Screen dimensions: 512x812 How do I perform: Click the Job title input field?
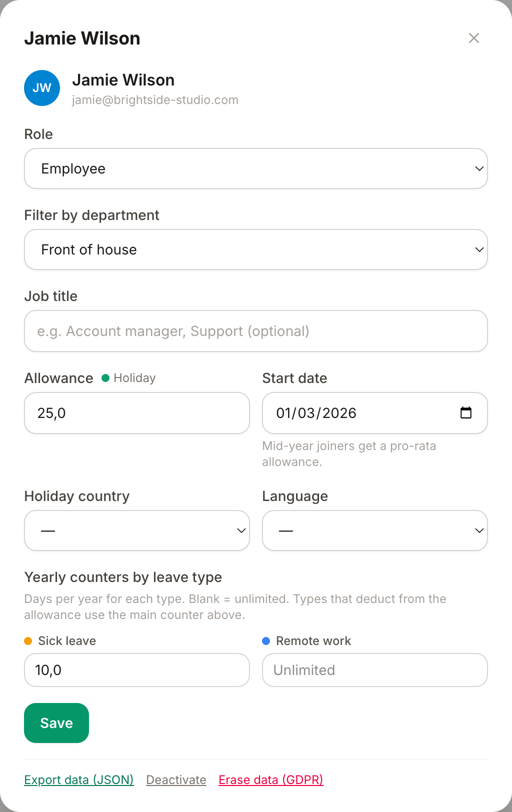pyautogui.click(x=256, y=331)
